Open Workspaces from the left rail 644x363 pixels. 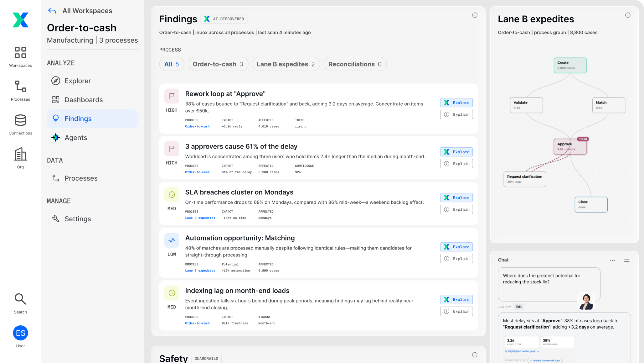pyautogui.click(x=20, y=56)
